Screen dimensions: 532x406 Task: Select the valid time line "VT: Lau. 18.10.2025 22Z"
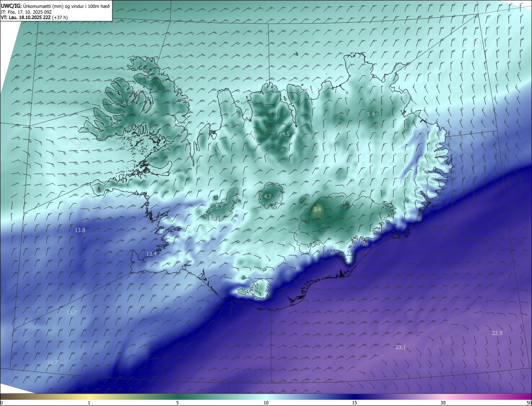click(26, 17)
